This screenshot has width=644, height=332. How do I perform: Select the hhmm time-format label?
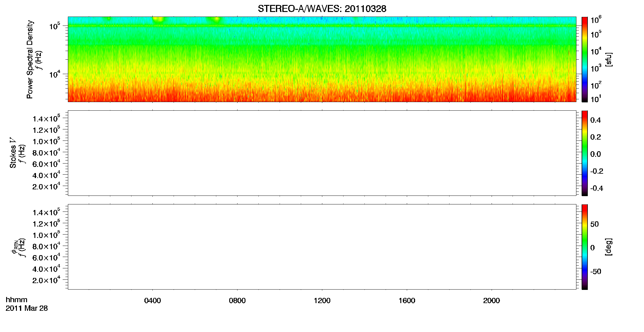click(17, 300)
